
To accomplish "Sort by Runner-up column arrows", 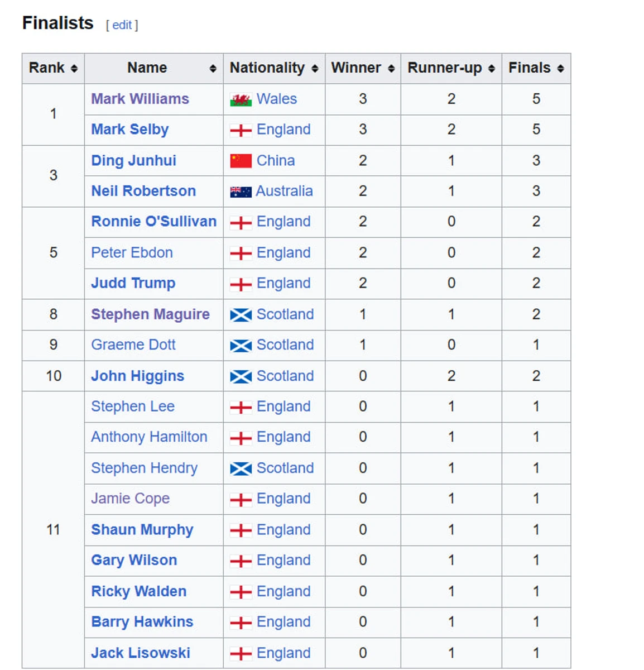I will (x=492, y=69).
